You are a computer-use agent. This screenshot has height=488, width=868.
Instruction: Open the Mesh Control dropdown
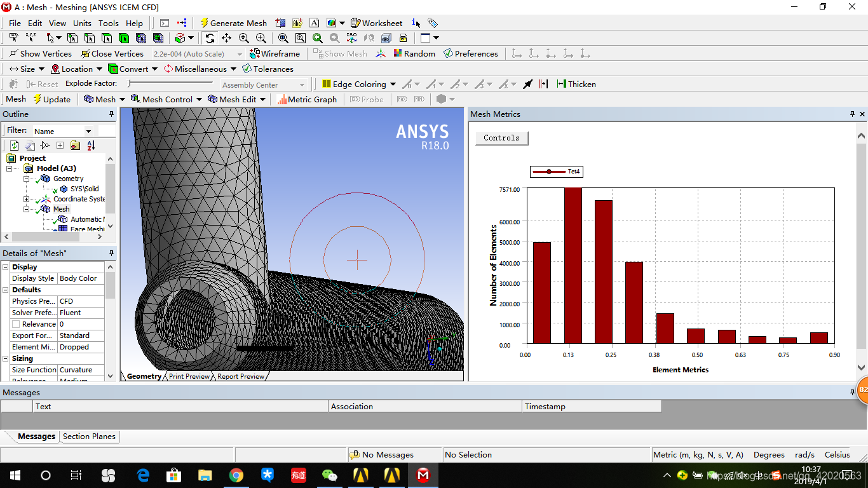(x=166, y=99)
